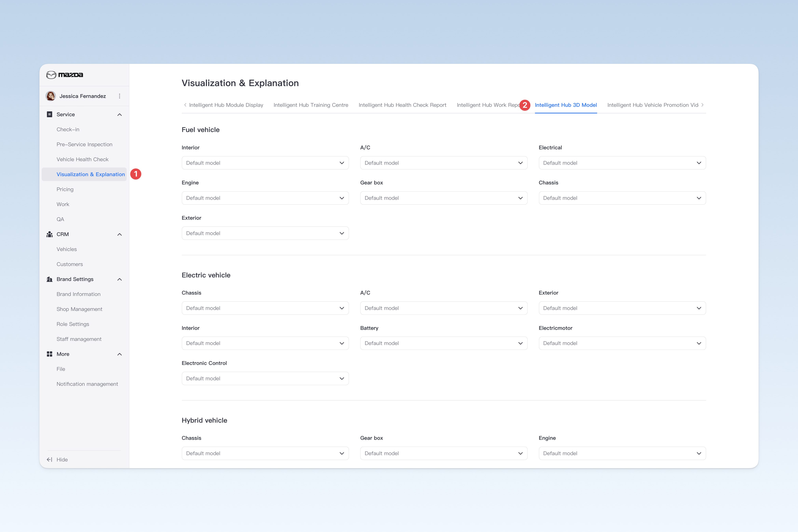Collapse the More section chevron

point(119,354)
